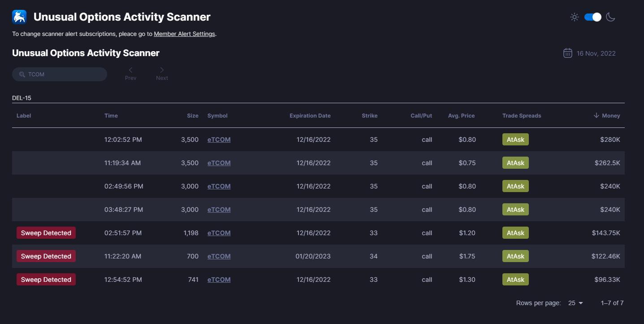Open eTCOM link in 12:54:52 PM row
The height and width of the screenshot is (324, 644).
(x=219, y=280)
